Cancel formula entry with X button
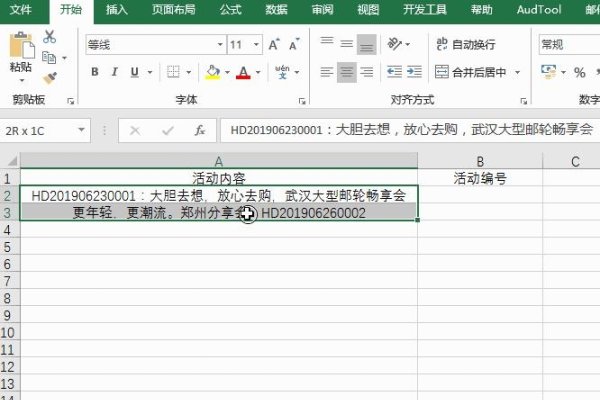 pyautogui.click(x=135, y=131)
